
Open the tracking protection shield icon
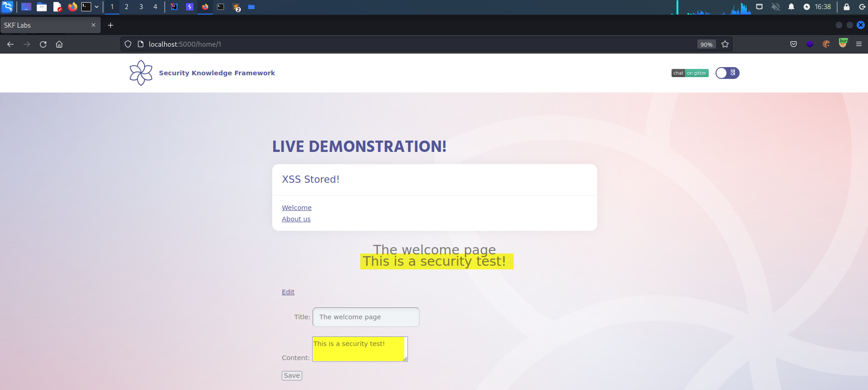(128, 44)
